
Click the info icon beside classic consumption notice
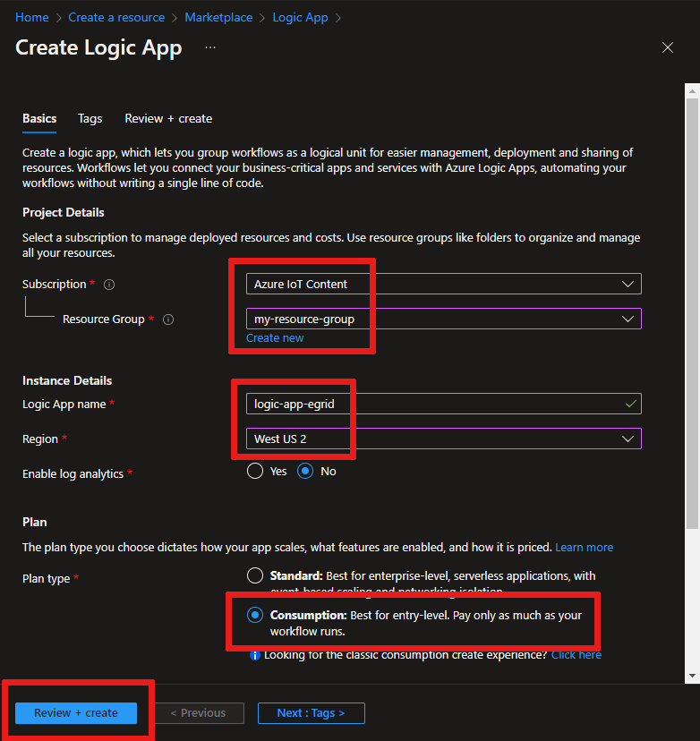click(x=255, y=655)
